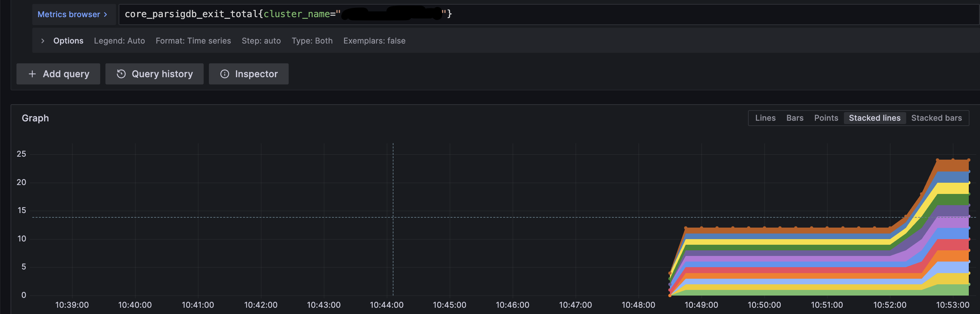Switch the graph to Lines mode

click(765, 118)
